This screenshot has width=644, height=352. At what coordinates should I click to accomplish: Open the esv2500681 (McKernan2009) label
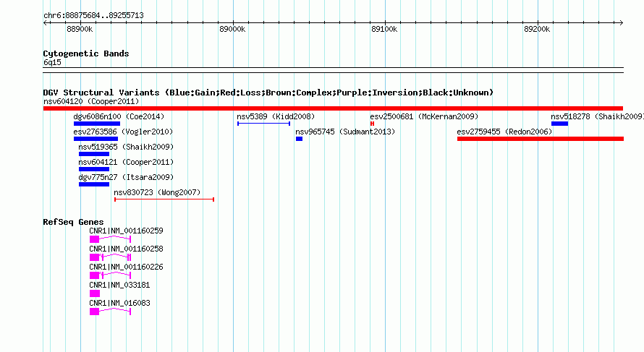point(424,116)
